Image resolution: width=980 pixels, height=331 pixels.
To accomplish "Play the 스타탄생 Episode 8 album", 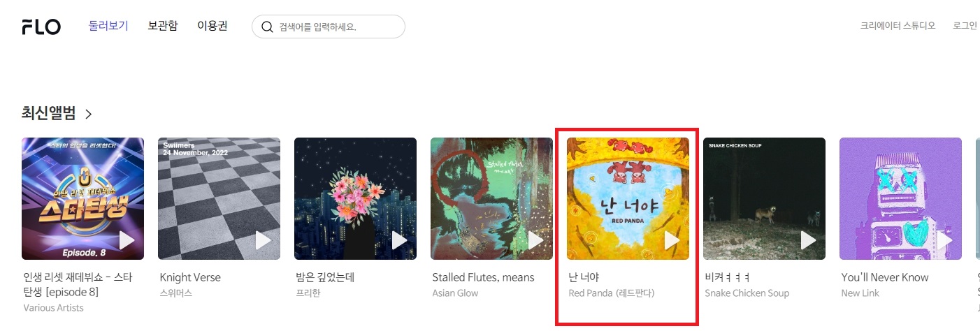I will coord(127,240).
